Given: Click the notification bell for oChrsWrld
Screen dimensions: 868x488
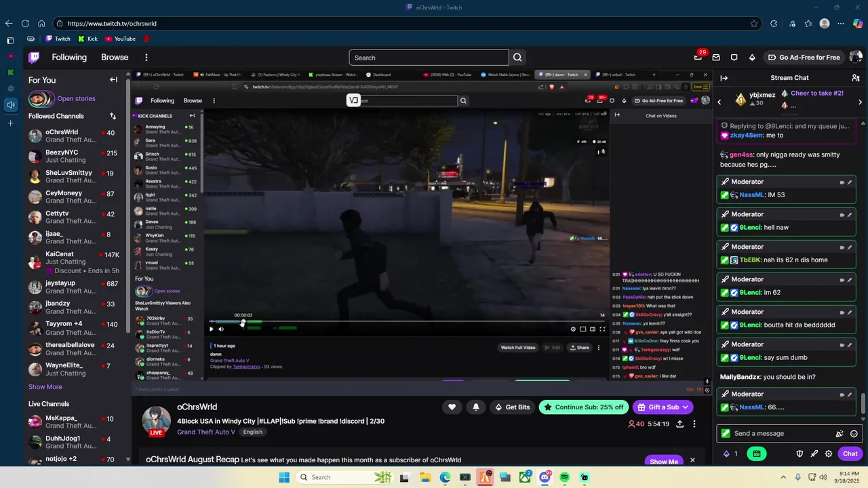Looking at the screenshot, I should coord(476,407).
